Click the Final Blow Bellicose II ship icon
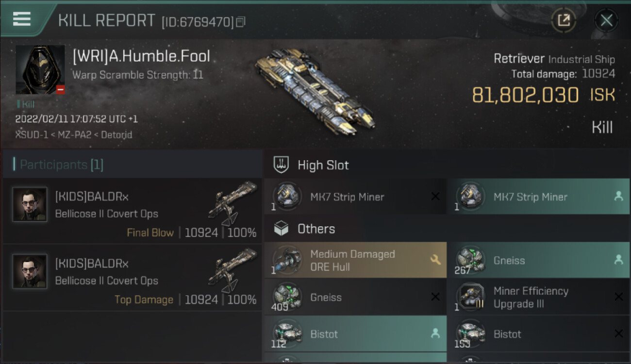631x364 pixels. pos(232,203)
